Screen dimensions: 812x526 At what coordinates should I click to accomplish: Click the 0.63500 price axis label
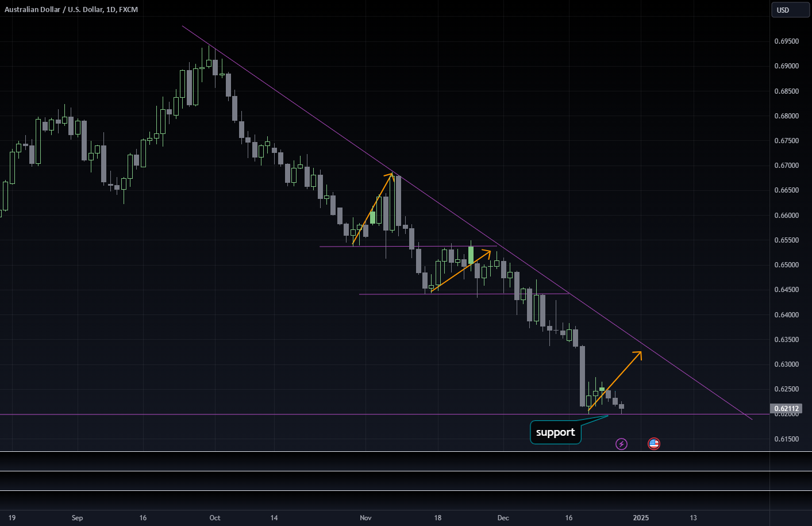coord(786,340)
